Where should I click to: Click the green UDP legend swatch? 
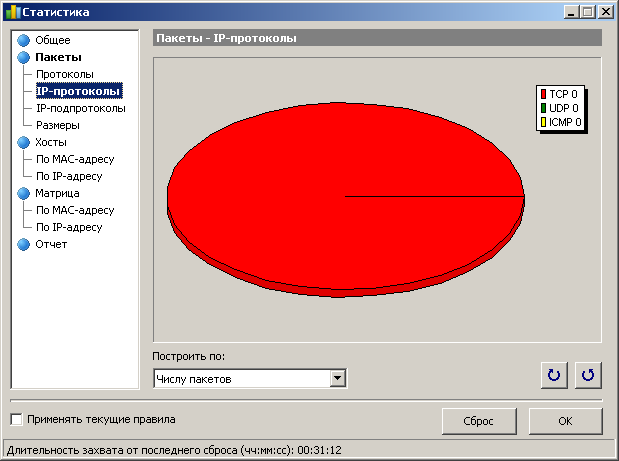click(543, 108)
